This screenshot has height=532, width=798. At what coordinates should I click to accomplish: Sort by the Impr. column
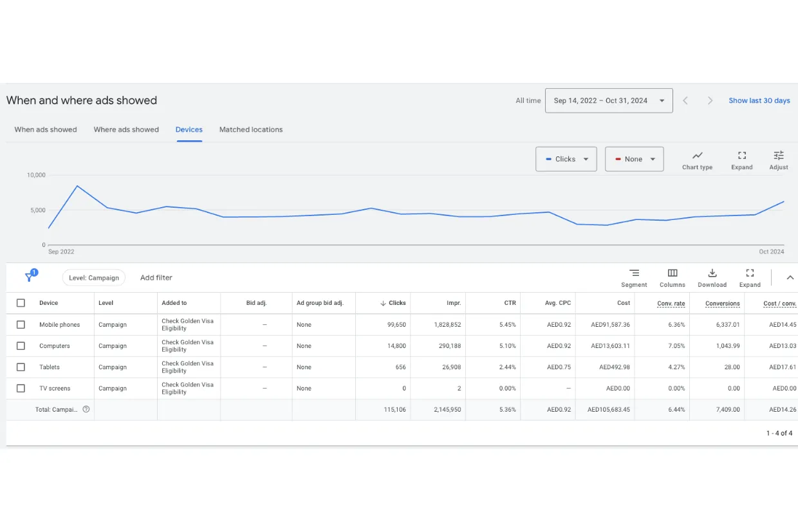454,303
